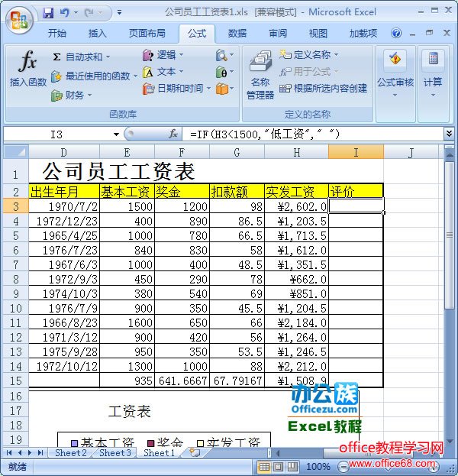The image size is (458, 476).
Task: Open the 开始 ribbon tab
Action: [x=57, y=33]
